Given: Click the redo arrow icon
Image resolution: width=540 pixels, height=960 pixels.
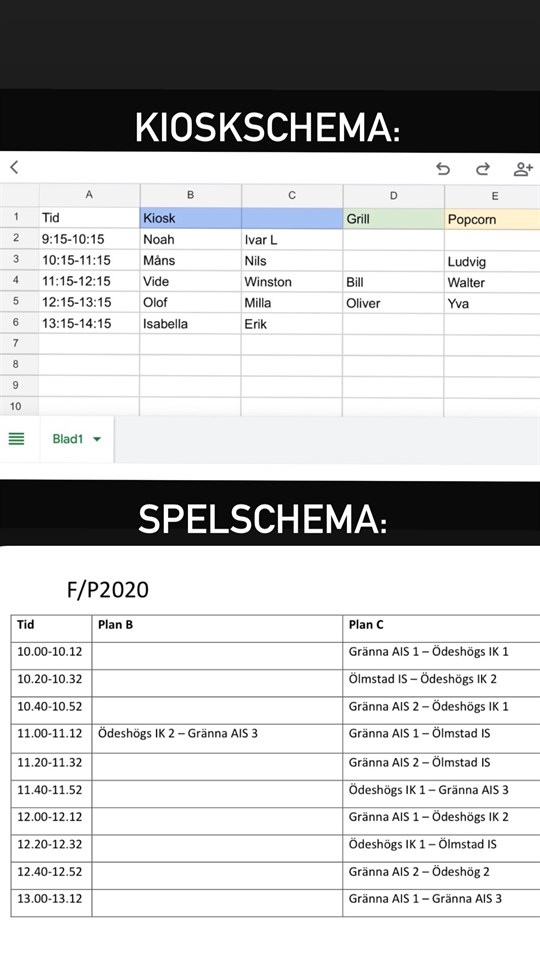Looking at the screenshot, I should [x=483, y=169].
